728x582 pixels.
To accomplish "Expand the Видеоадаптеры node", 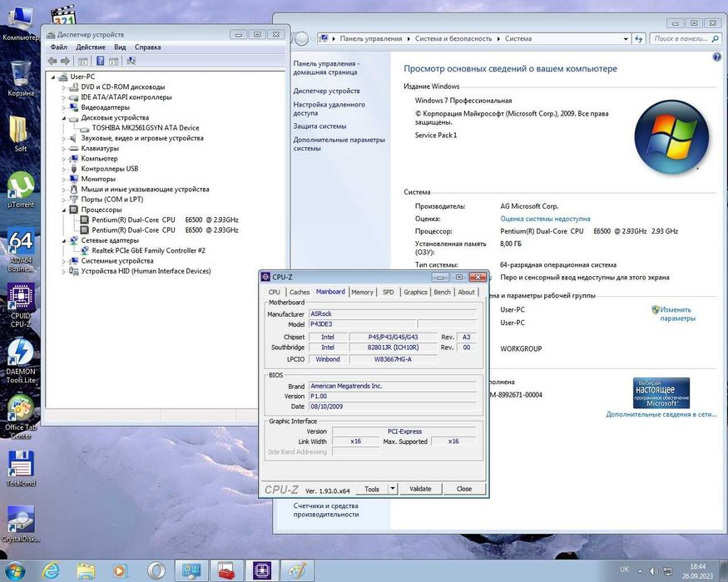I will [64, 108].
